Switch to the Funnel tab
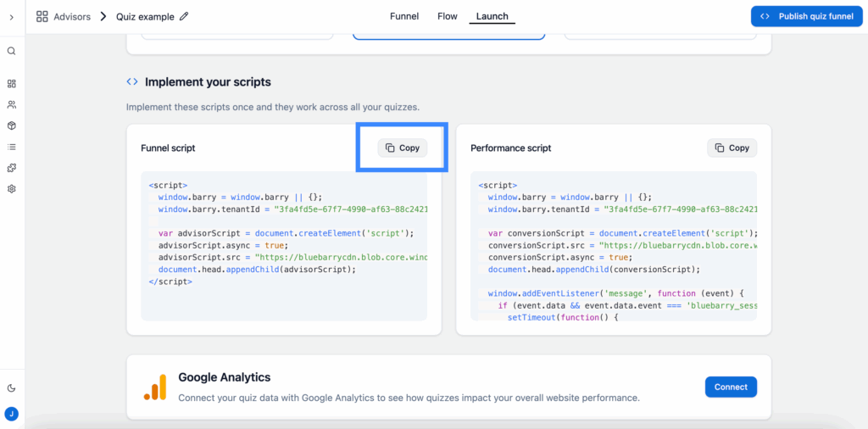The height and width of the screenshot is (429, 868). (404, 16)
